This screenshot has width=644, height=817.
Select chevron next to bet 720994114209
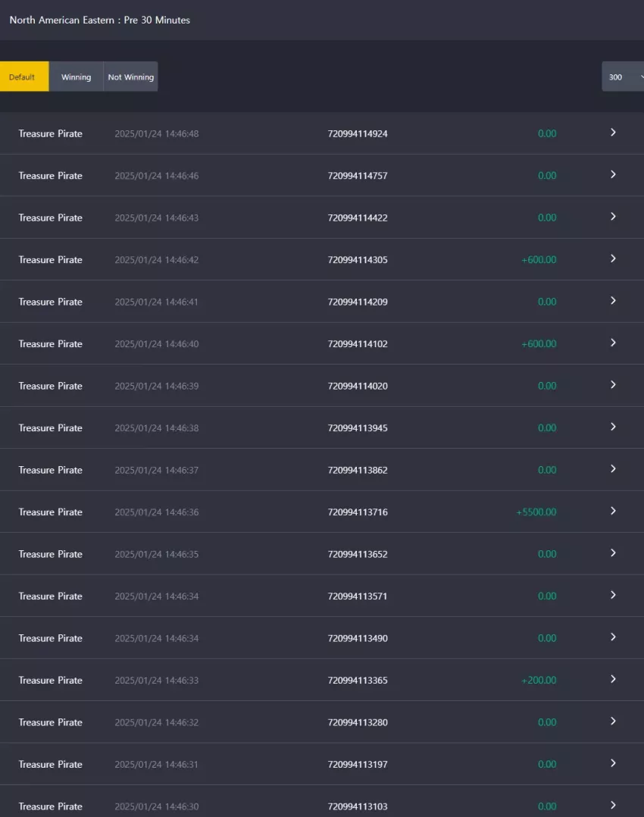pos(613,301)
